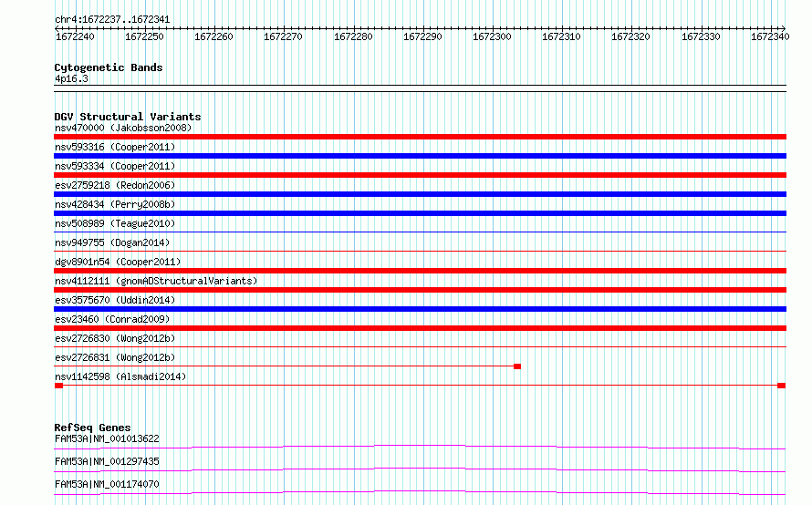812x505 pixels.
Task: Click the red bar under esv23460
Action: click(x=420, y=328)
